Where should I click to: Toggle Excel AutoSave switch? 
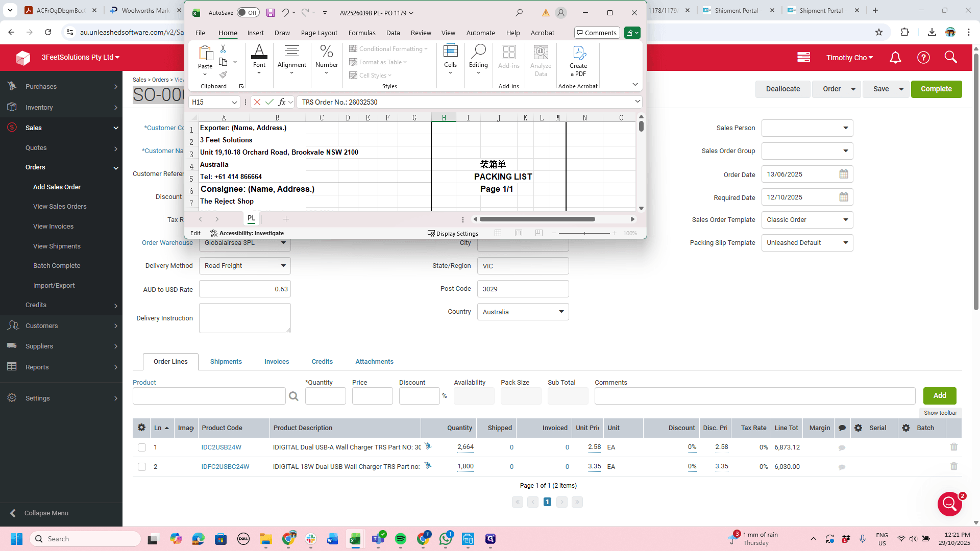pyautogui.click(x=248, y=13)
